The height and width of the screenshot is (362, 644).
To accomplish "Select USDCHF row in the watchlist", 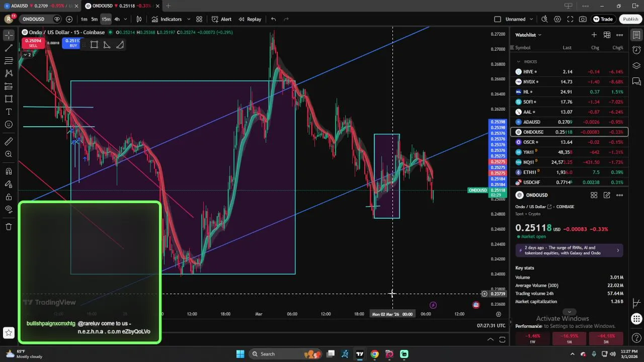I will (569, 182).
